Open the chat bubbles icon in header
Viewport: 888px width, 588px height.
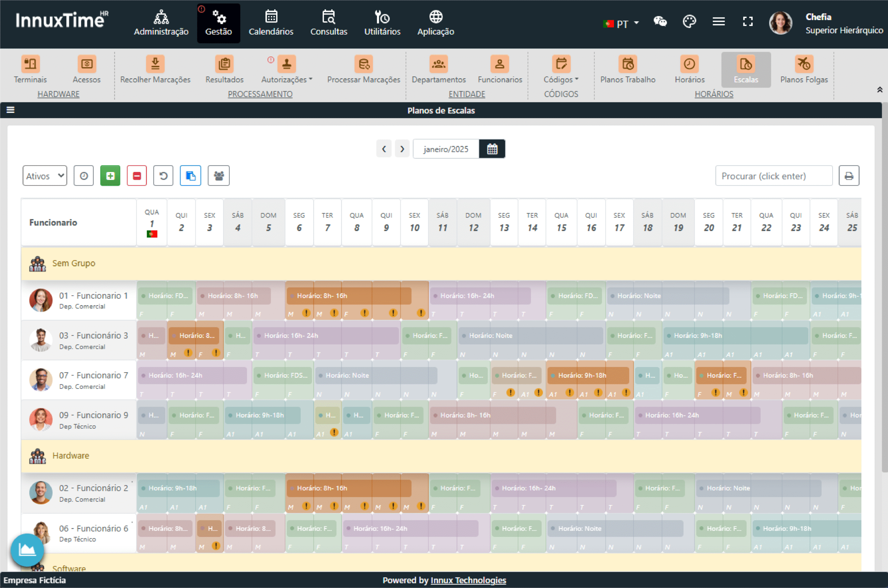tap(660, 22)
